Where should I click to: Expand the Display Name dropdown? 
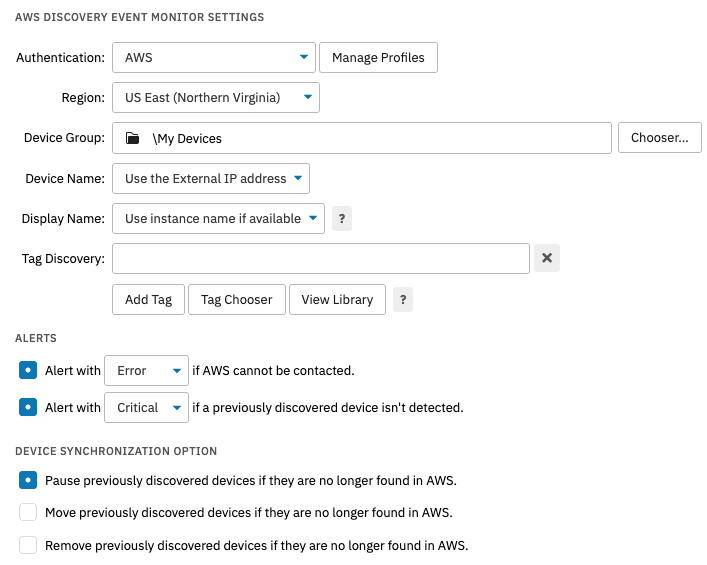tap(218, 218)
